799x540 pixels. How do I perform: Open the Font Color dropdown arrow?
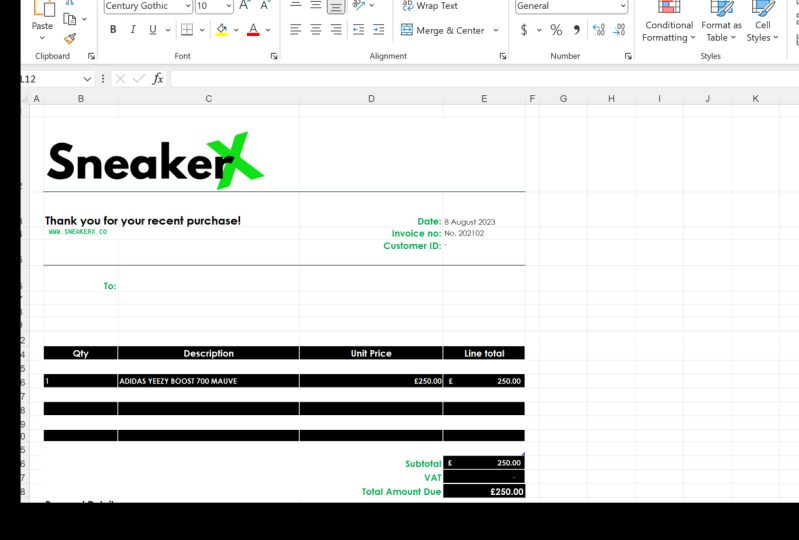268,30
